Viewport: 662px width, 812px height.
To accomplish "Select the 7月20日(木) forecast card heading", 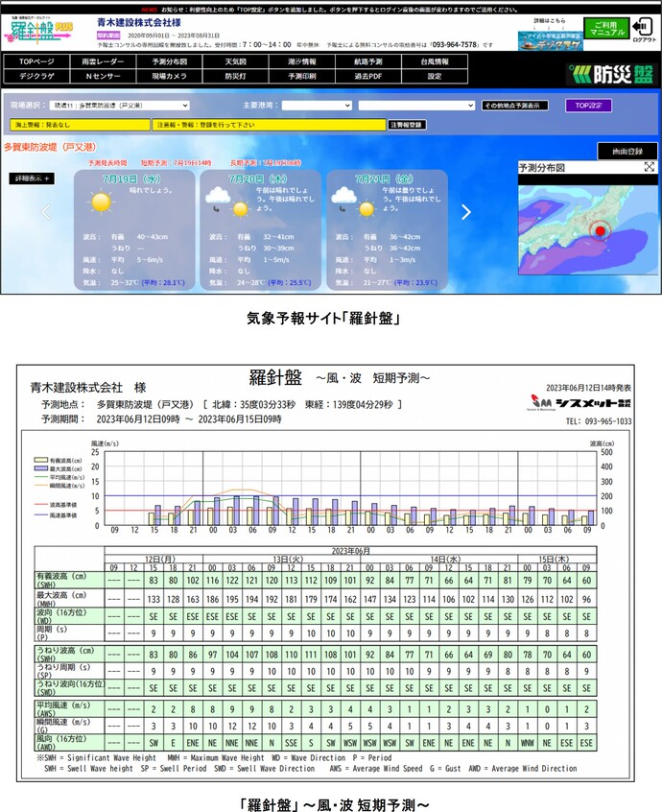I will 258,179.
